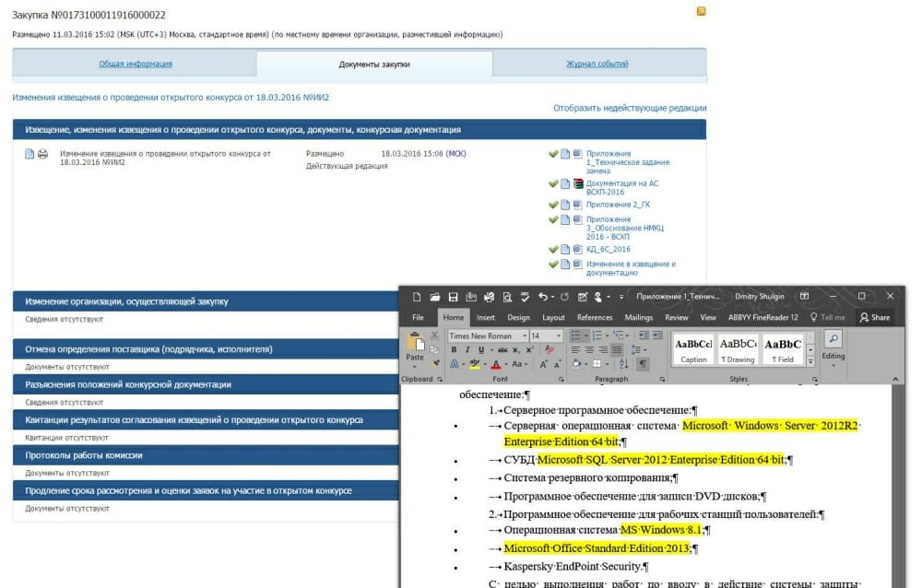Image resolution: width=922 pixels, height=588 pixels.
Task: Click the Tell me search field
Action: pyautogui.click(x=828, y=318)
